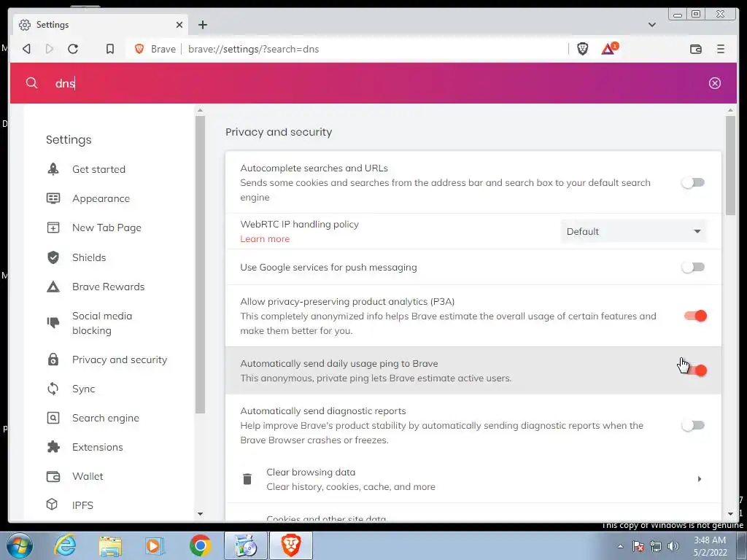The width and height of the screenshot is (747, 560).
Task: Clear the settings search with X icon
Action: (x=715, y=83)
